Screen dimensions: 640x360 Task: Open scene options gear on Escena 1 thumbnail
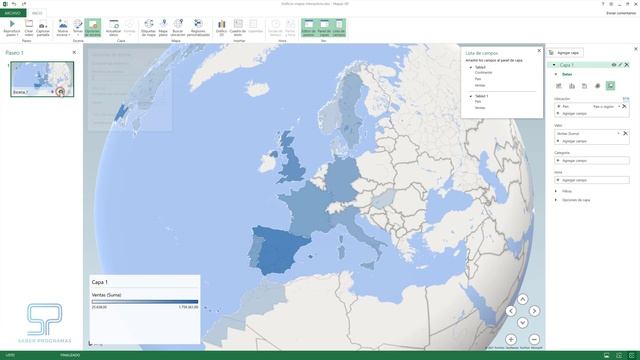pos(61,92)
